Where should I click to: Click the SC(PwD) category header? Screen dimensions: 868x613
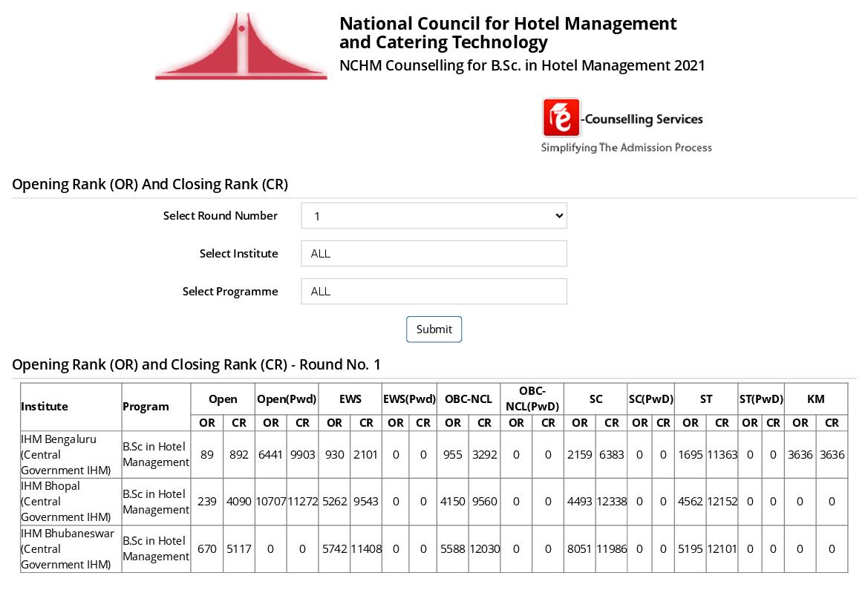pyautogui.click(x=651, y=399)
